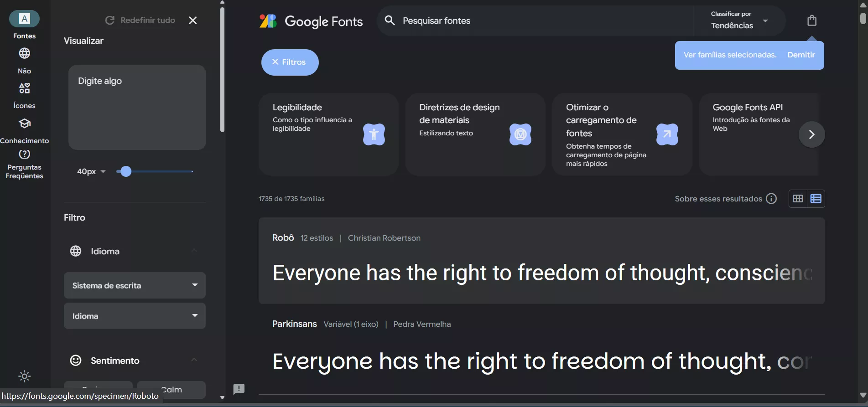Click info icon beside Sobre esses resultados

coord(771,199)
